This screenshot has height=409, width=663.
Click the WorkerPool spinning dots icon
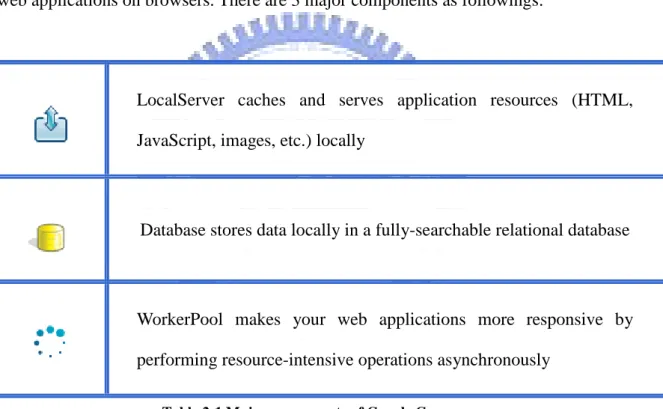tap(50, 341)
